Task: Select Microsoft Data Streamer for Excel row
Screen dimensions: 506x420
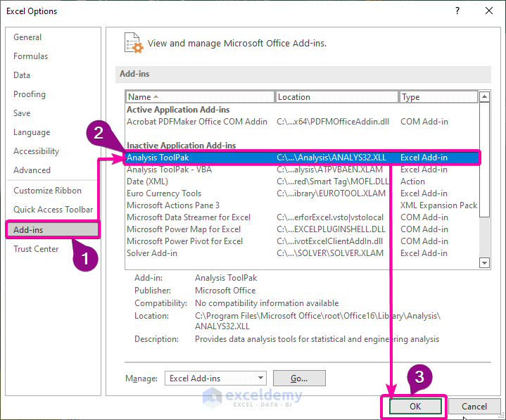Action: coord(302,217)
